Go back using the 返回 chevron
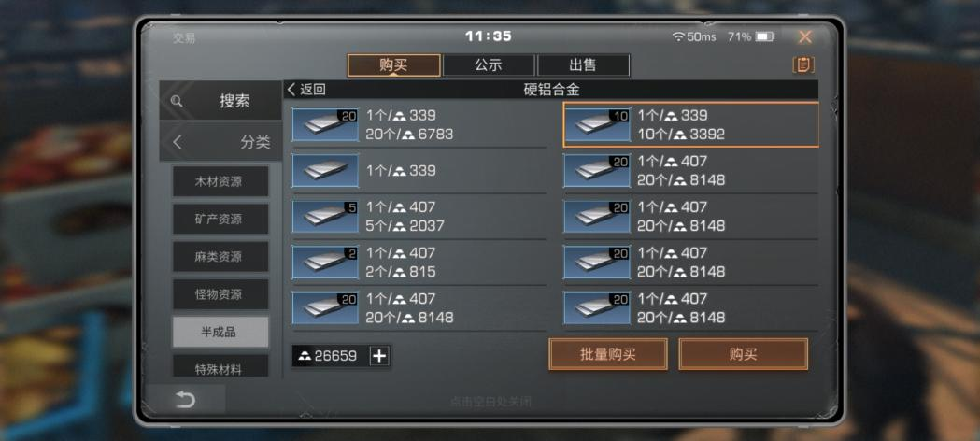Screen dimensions: 980x441 click(306, 90)
